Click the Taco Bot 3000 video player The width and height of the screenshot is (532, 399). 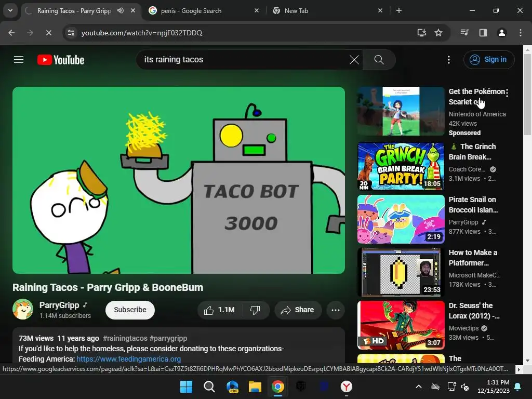click(x=179, y=180)
